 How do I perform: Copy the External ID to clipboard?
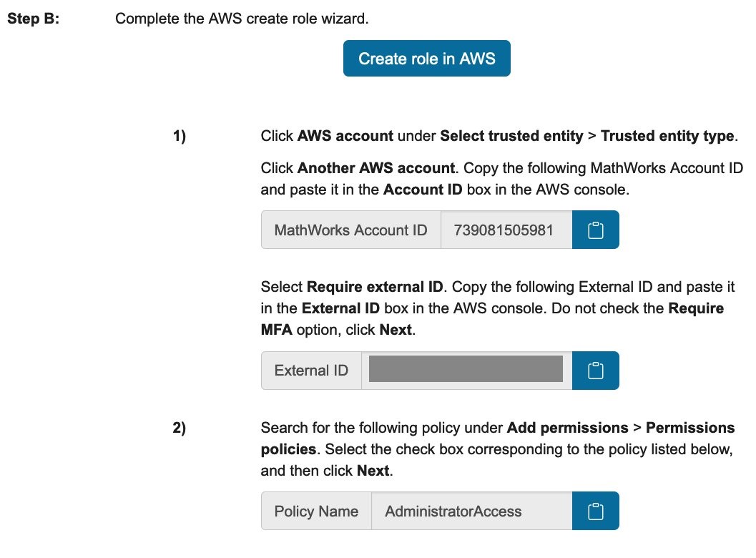596,371
